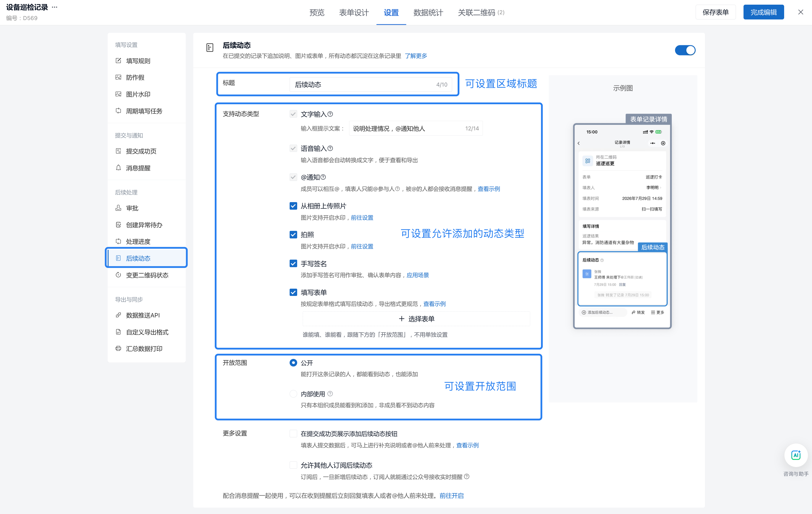Image resolution: width=812 pixels, height=514 pixels.
Task: Switch to the 数据统计 tab
Action: (x=428, y=12)
